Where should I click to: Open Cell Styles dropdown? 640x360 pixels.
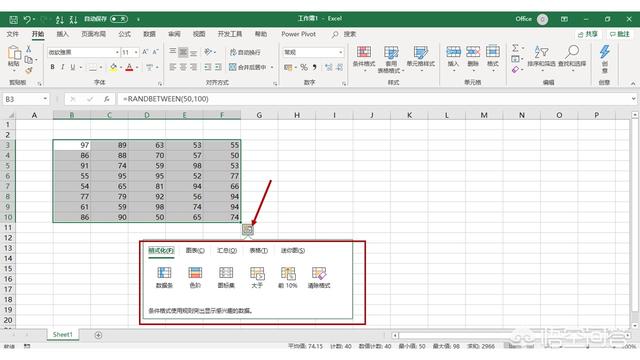(420, 58)
